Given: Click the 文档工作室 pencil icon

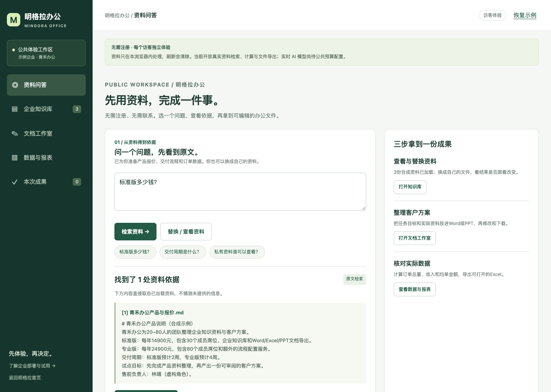Looking at the screenshot, I should [x=15, y=133].
